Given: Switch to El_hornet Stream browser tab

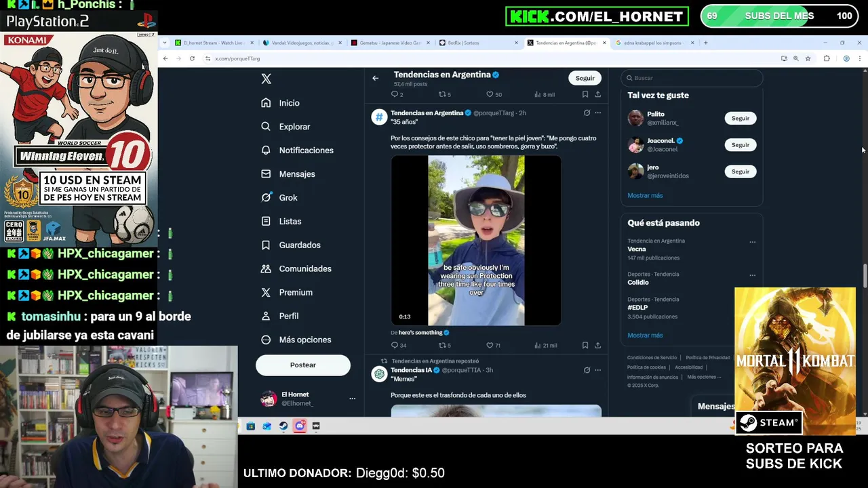Looking at the screenshot, I should pyautogui.click(x=214, y=43).
